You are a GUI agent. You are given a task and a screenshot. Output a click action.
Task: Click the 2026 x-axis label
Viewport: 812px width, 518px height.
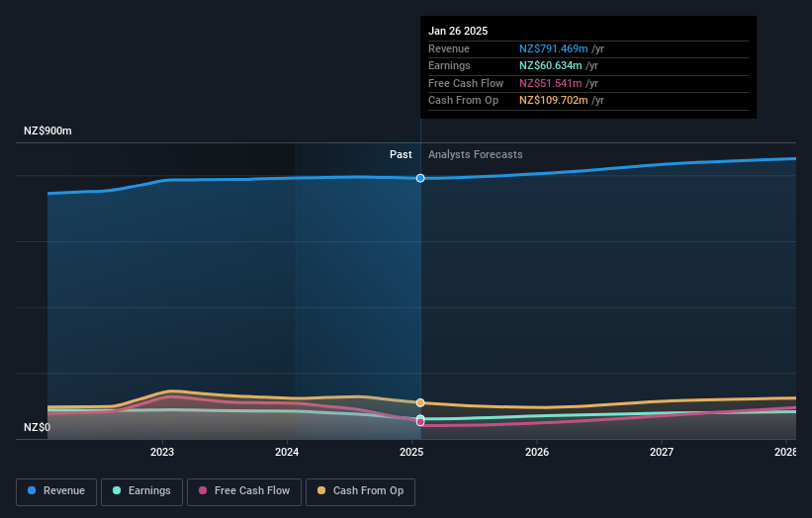point(537,452)
